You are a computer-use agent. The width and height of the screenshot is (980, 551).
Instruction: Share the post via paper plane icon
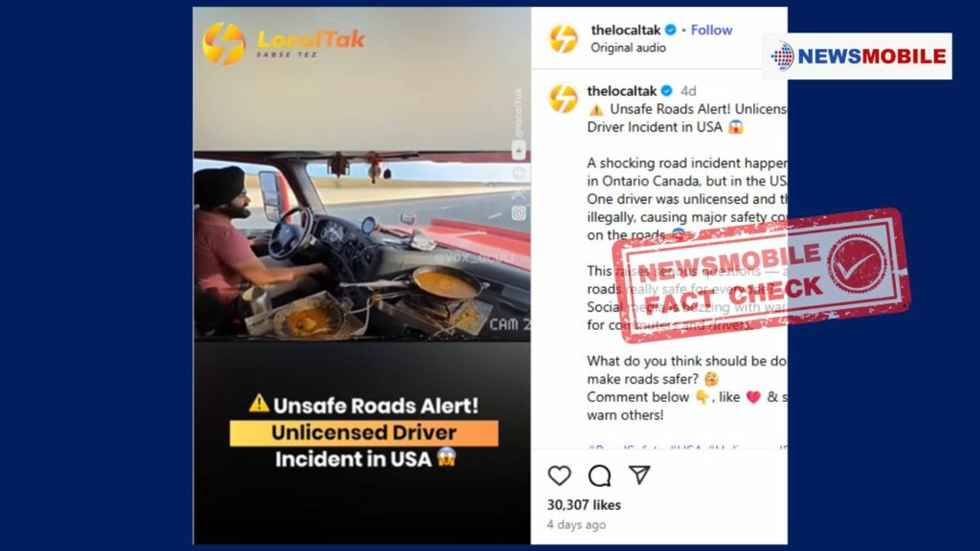click(x=639, y=474)
